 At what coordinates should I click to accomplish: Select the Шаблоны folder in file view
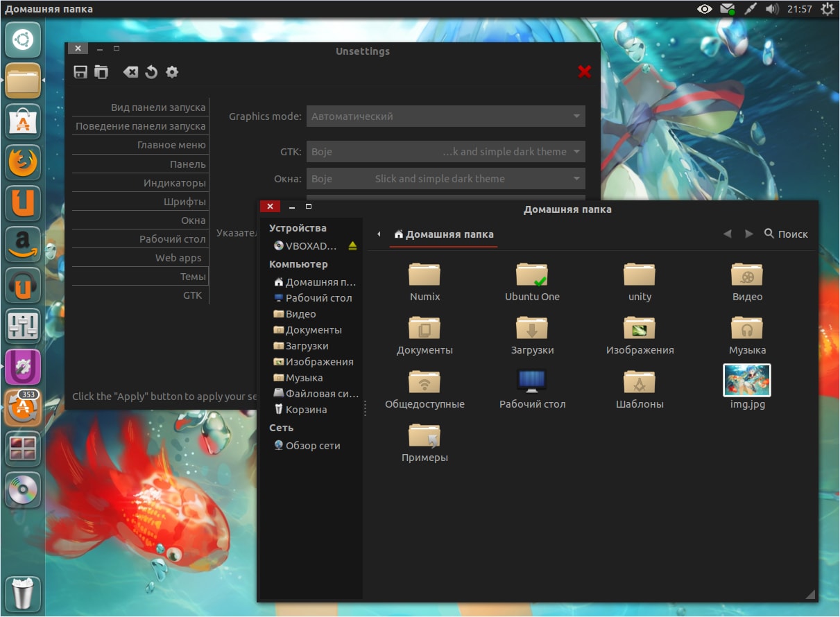[640, 389]
